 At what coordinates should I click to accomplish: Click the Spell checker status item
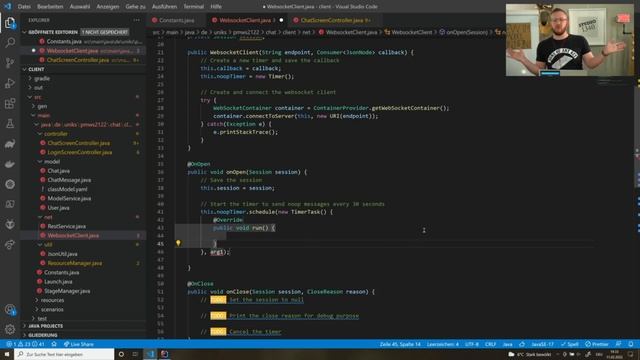coord(569,344)
